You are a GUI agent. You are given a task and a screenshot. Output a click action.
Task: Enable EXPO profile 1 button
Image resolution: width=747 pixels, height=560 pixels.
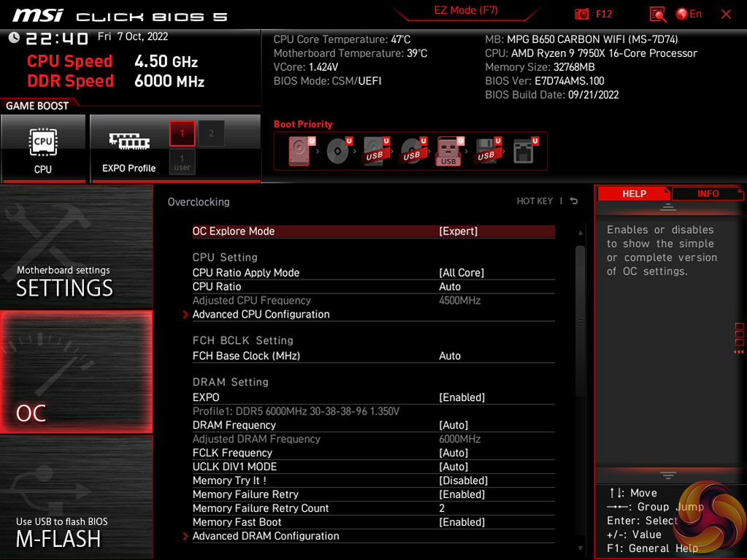pyautogui.click(x=182, y=134)
